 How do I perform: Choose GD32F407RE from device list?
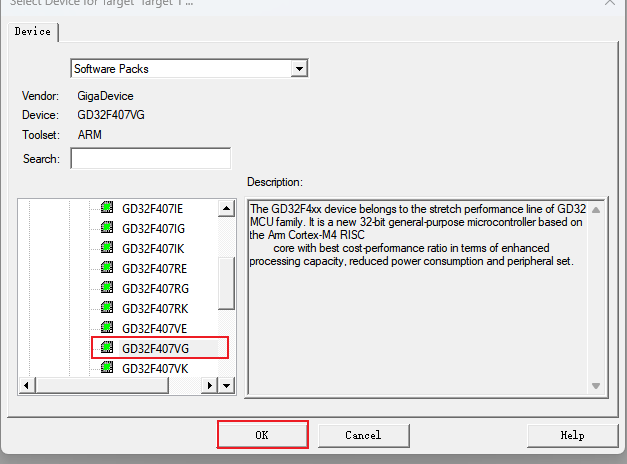pos(154,269)
